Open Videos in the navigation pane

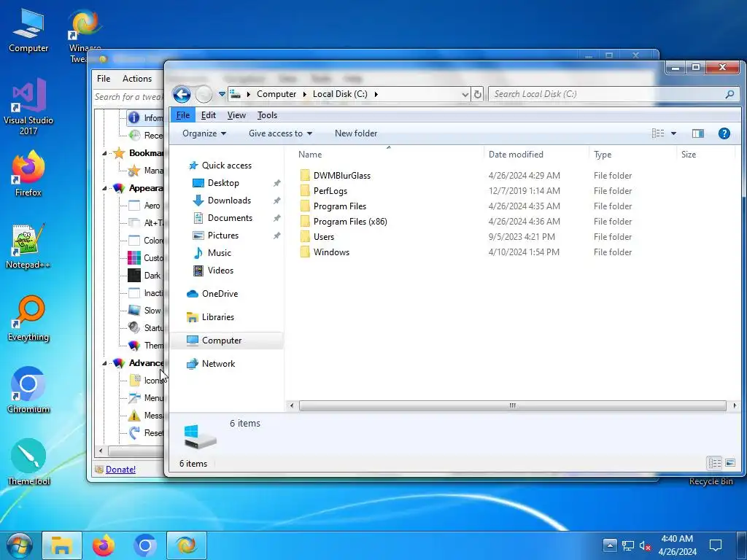tap(220, 271)
